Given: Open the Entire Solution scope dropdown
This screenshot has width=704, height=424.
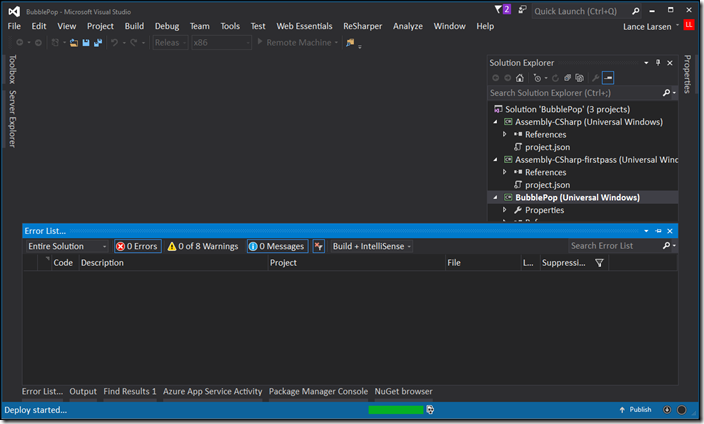Looking at the screenshot, I should point(67,246).
